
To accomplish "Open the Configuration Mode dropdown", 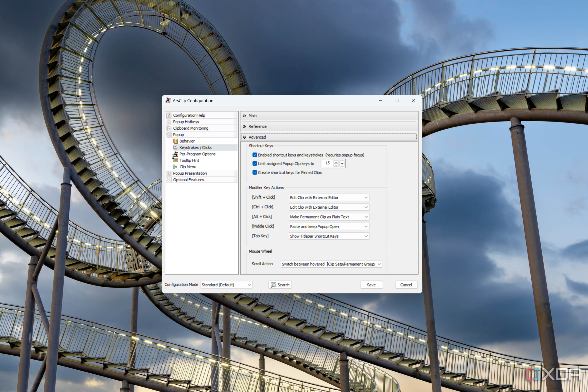I will 226,285.
